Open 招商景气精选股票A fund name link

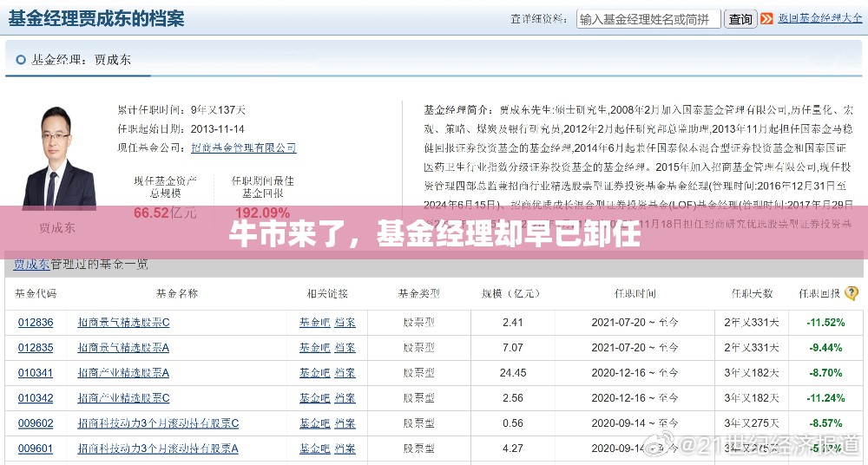[x=123, y=348]
